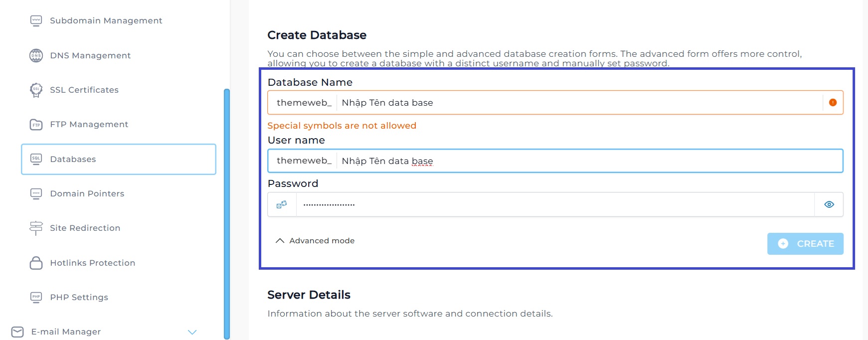Viewport: 868px width, 340px height.
Task: Show password using the eye icon
Action: [x=829, y=204]
